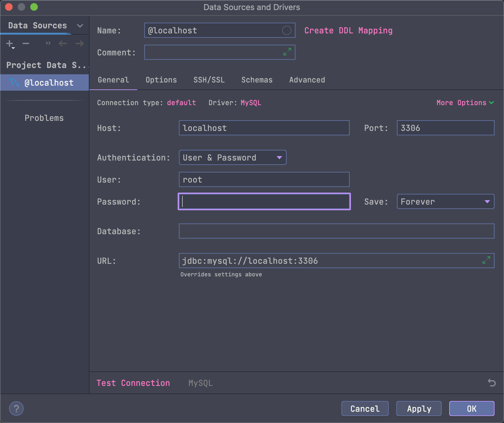The width and height of the screenshot is (504, 423).
Task: Click the Cancel button
Action: click(365, 409)
